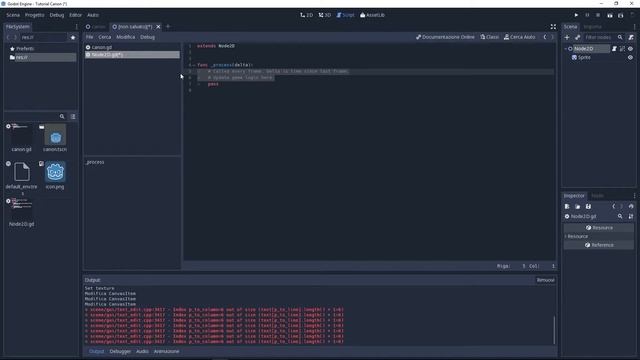
Task: Select the Sprite node in the scene tree
Action: (x=584, y=58)
